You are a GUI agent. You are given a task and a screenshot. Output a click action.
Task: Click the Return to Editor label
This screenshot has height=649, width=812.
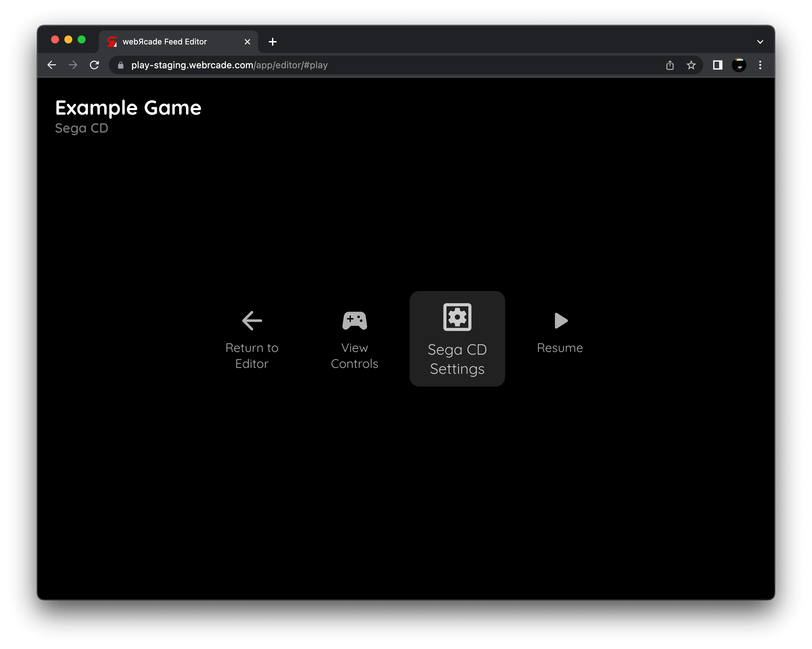pos(251,355)
